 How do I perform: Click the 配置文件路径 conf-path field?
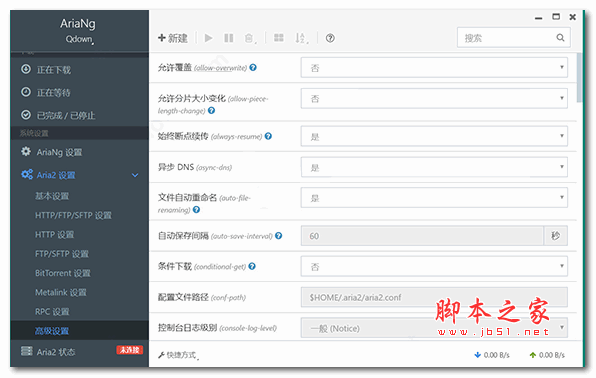click(x=434, y=297)
